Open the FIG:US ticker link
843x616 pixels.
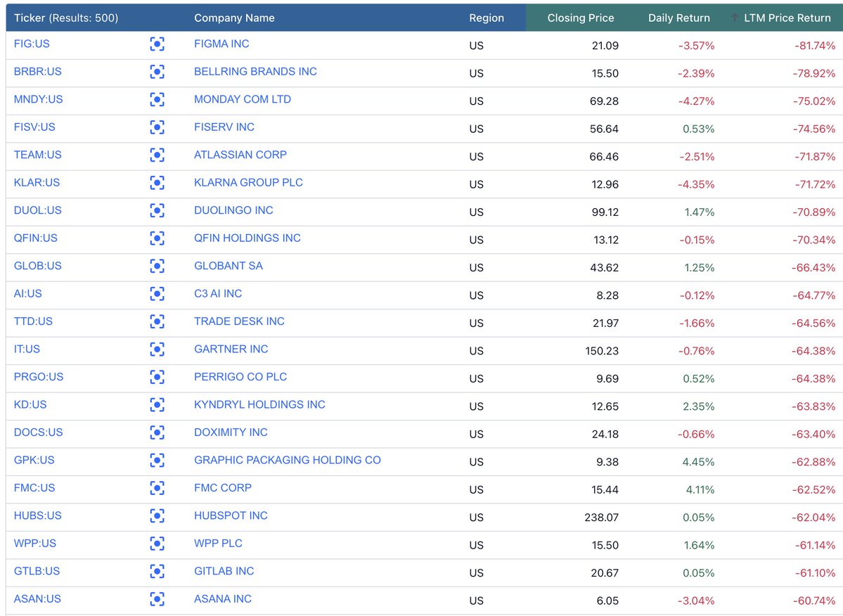32,44
